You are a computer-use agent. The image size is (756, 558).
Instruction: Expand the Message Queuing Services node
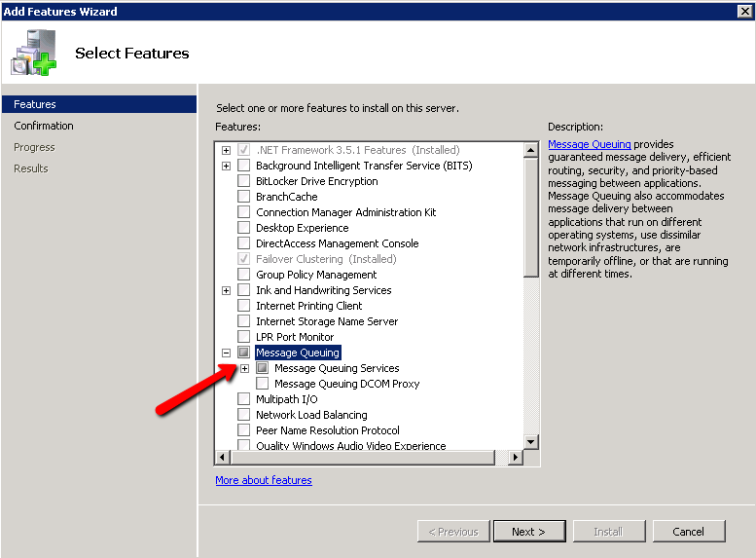[x=245, y=368]
